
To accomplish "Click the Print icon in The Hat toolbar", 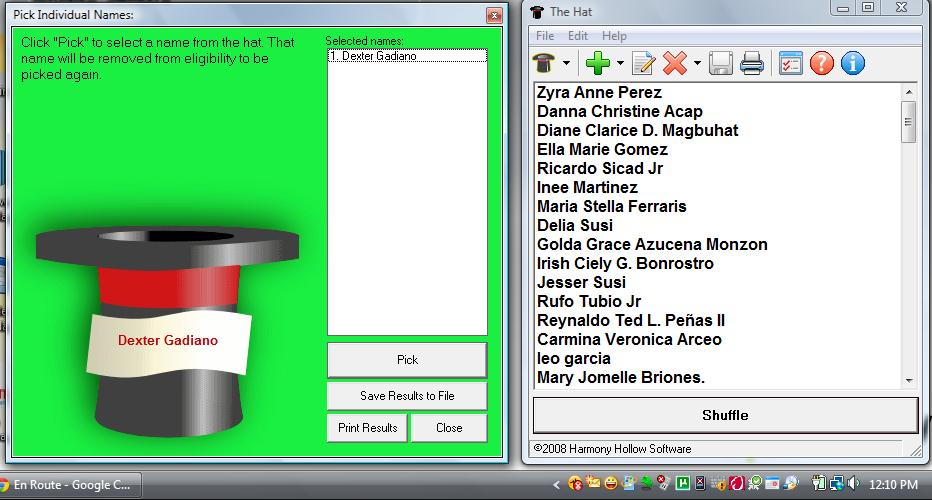I will (752, 63).
